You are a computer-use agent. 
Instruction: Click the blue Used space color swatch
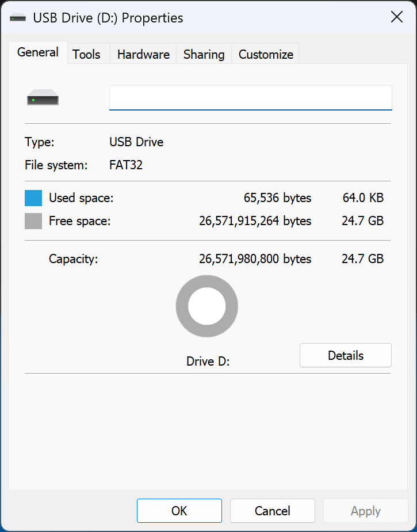point(33,198)
